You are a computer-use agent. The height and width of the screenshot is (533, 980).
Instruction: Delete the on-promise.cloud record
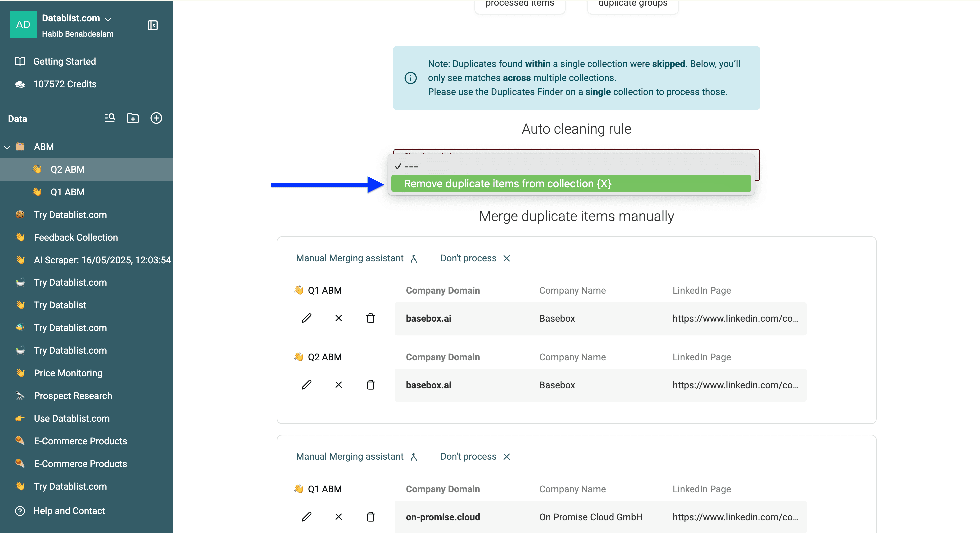click(370, 517)
